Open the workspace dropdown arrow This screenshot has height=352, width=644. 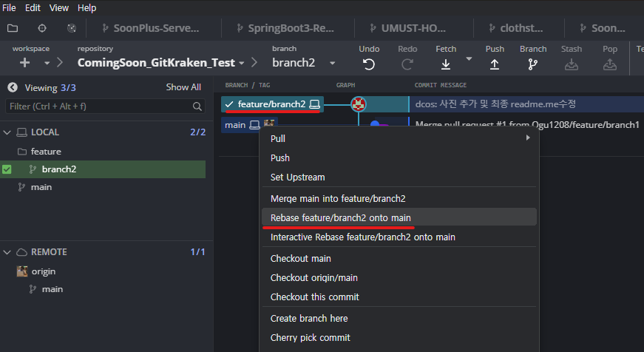47,63
